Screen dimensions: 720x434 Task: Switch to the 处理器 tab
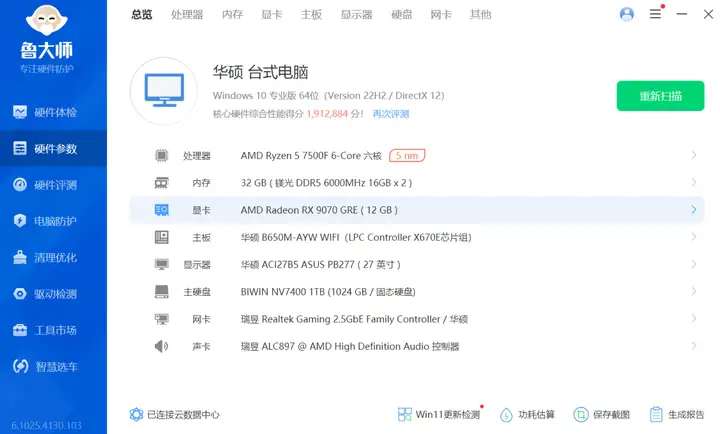pyautogui.click(x=187, y=14)
